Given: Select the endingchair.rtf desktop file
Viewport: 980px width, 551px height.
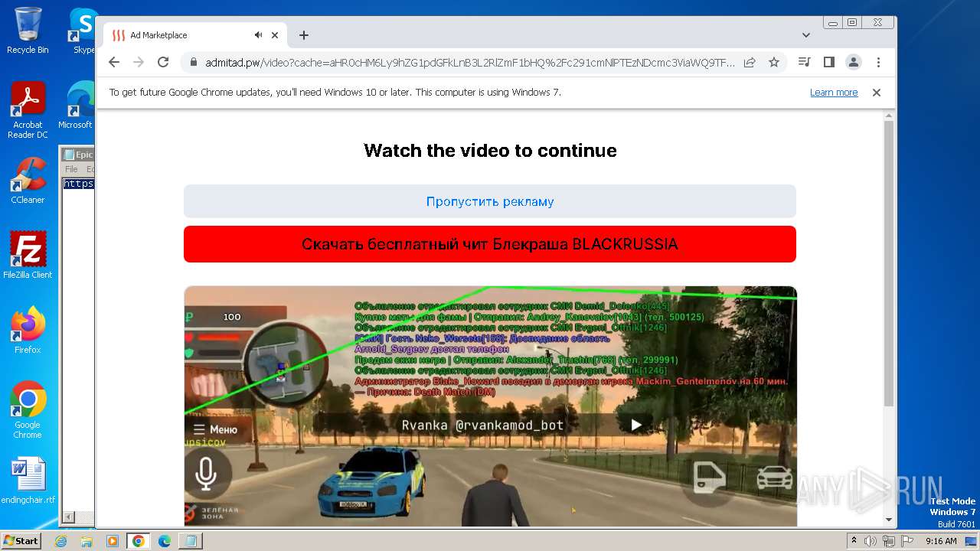Looking at the screenshot, I should (x=28, y=481).
